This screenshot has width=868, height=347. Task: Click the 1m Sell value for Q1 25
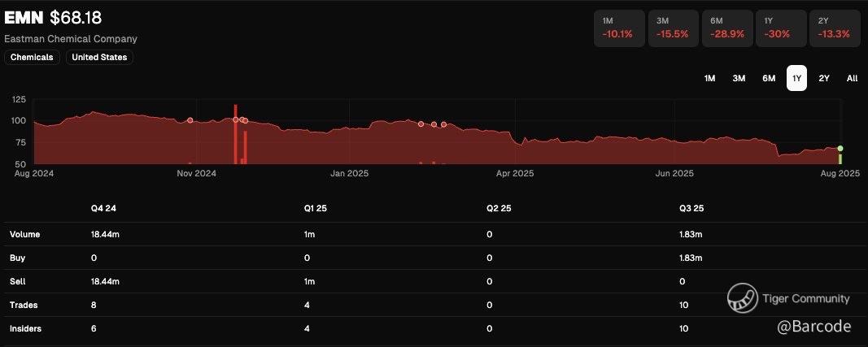309,281
